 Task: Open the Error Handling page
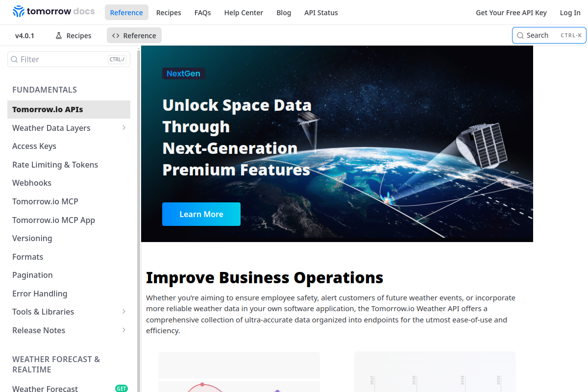point(69,294)
